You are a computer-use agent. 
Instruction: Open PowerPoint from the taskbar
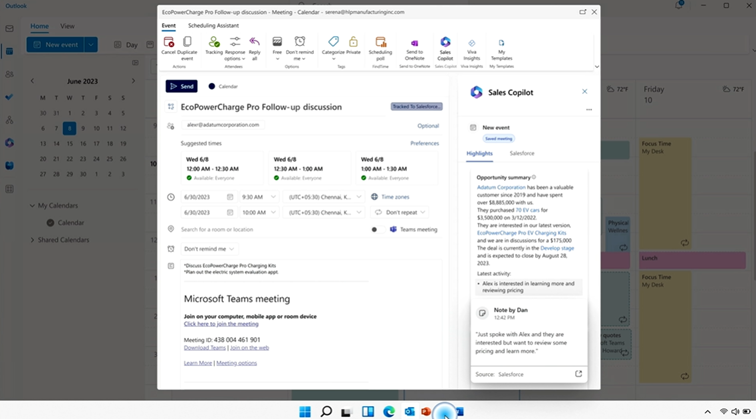[426, 412]
